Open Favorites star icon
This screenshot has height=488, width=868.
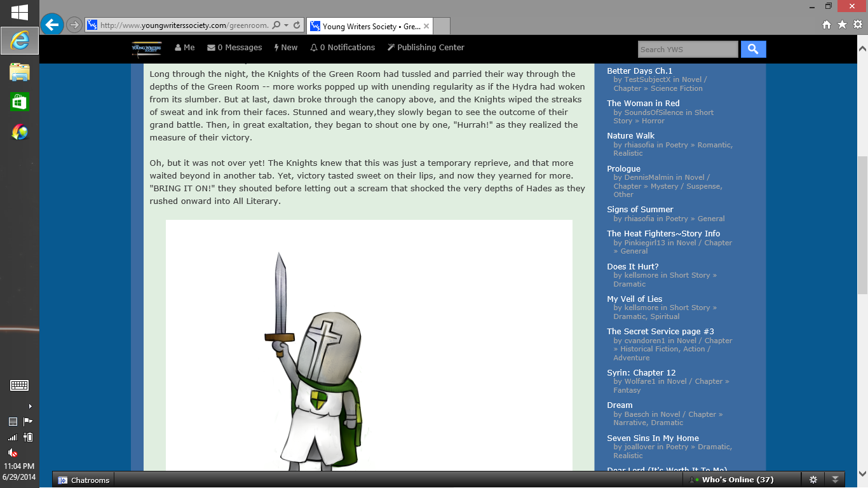click(x=842, y=24)
